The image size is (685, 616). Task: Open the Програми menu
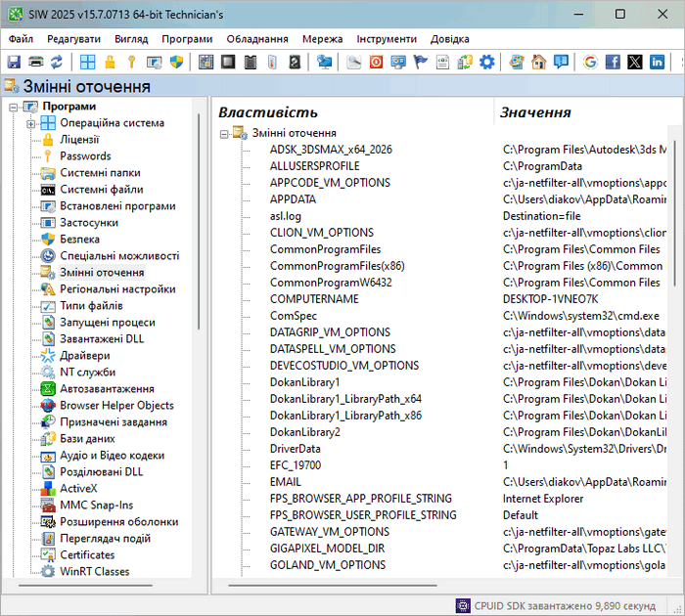click(187, 39)
